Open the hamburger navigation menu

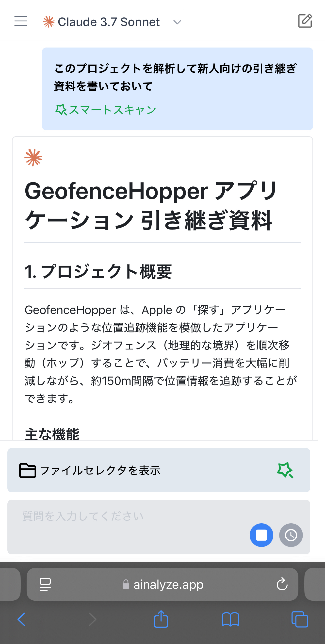click(21, 21)
